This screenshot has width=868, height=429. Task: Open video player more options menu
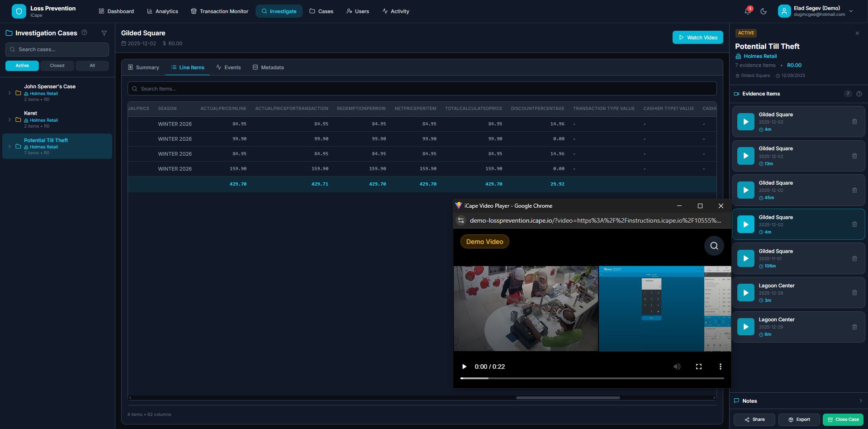click(x=720, y=367)
